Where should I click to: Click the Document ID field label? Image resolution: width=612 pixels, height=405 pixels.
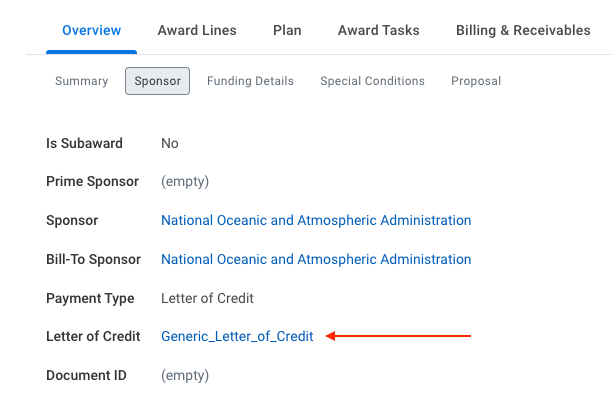(87, 376)
